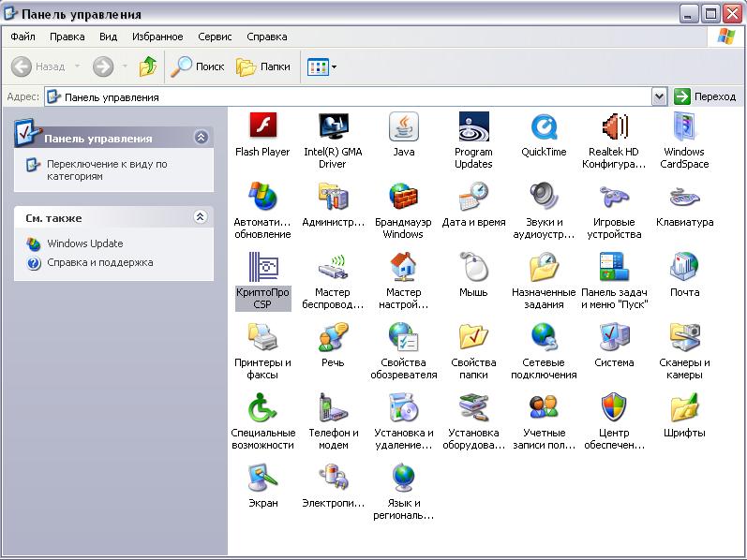This screenshot has width=747, height=560.
Task: Collapse the См. также section
Action: coord(201,217)
